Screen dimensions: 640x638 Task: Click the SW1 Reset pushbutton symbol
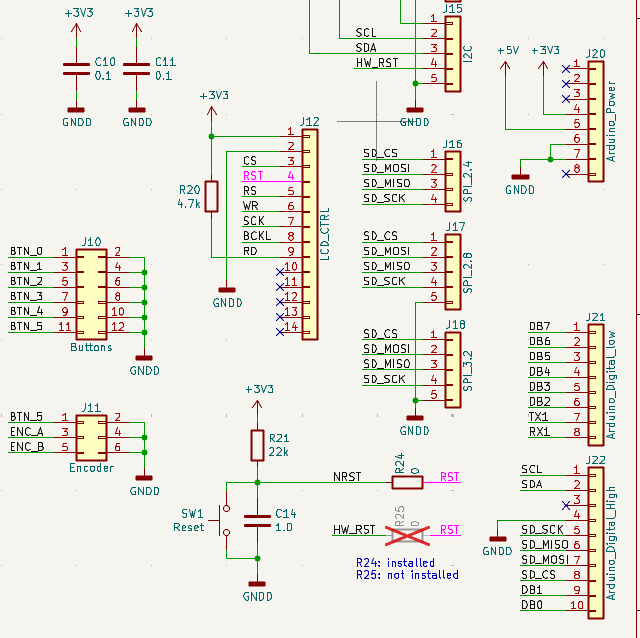(x=226, y=520)
